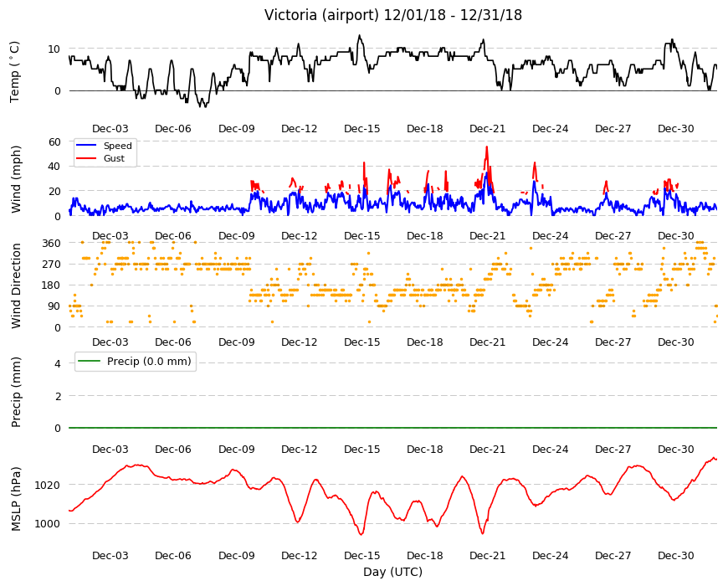Click the Dec-15 tick under temperature plot
Screen dimensions: 728x586
coord(361,129)
